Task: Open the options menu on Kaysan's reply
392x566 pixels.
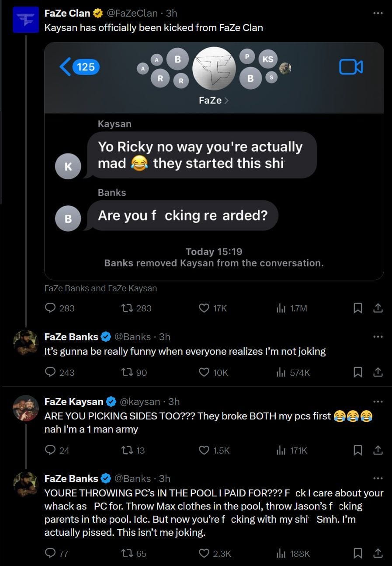Action: pos(377,401)
